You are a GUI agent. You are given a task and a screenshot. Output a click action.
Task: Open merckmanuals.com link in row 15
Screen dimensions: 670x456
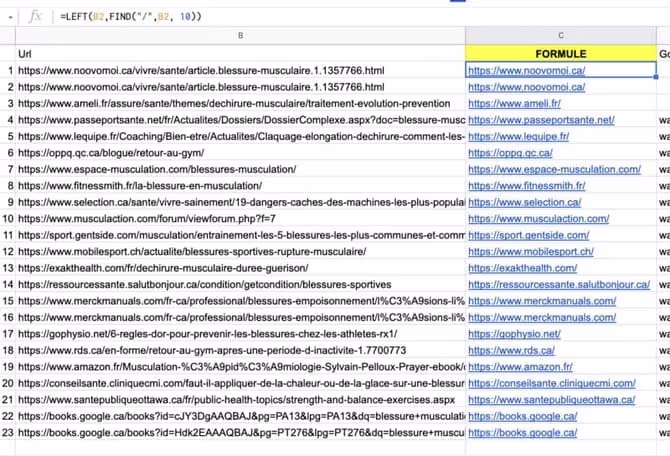click(542, 301)
